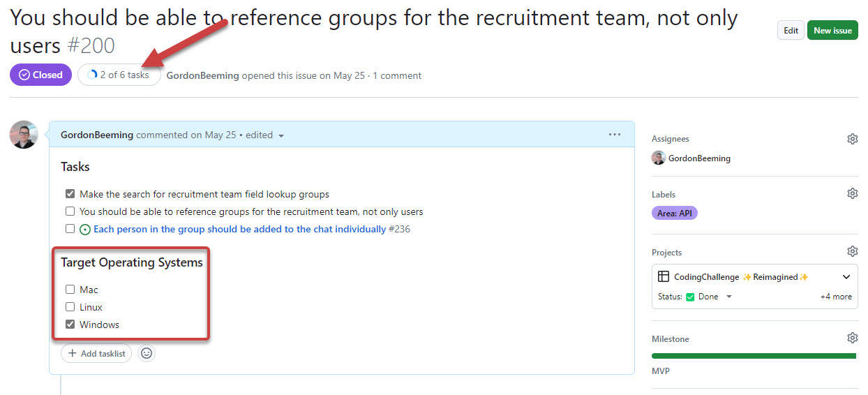Check the Linux checkbox

click(70, 307)
